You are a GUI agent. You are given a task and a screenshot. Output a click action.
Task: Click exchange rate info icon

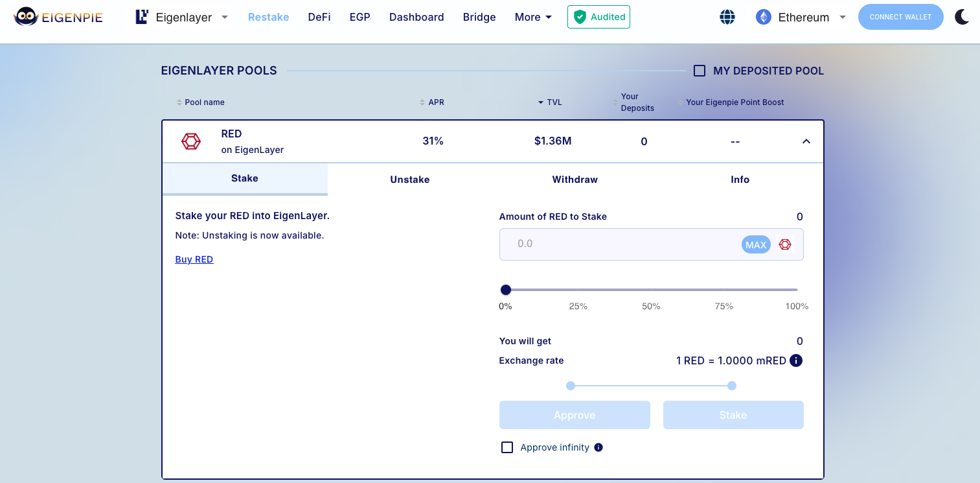796,360
